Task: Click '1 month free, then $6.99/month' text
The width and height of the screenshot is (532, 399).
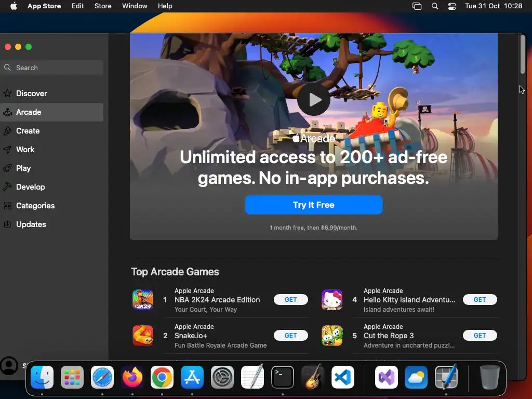Action: [314, 228]
